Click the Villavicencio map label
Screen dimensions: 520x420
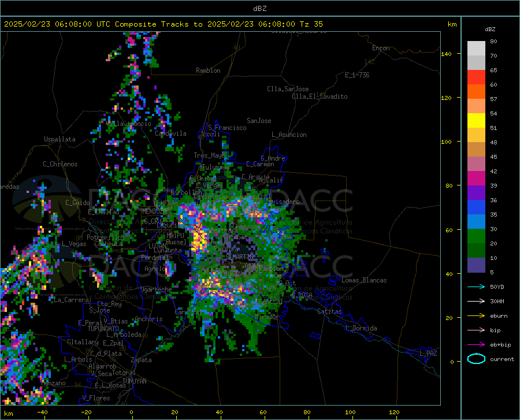[x=128, y=124]
